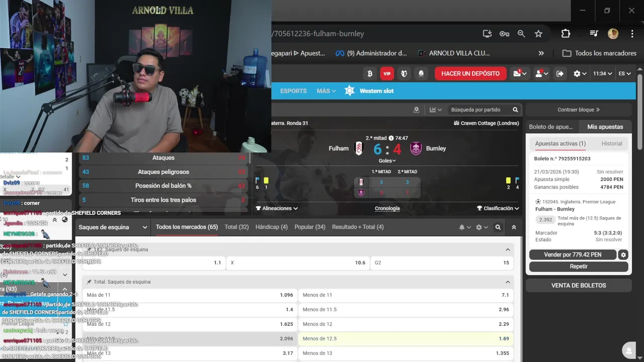Image resolution: width=644 pixels, height=362 pixels.
Task: Open Chrome extensions puzzle icon
Action: [x=566, y=34]
